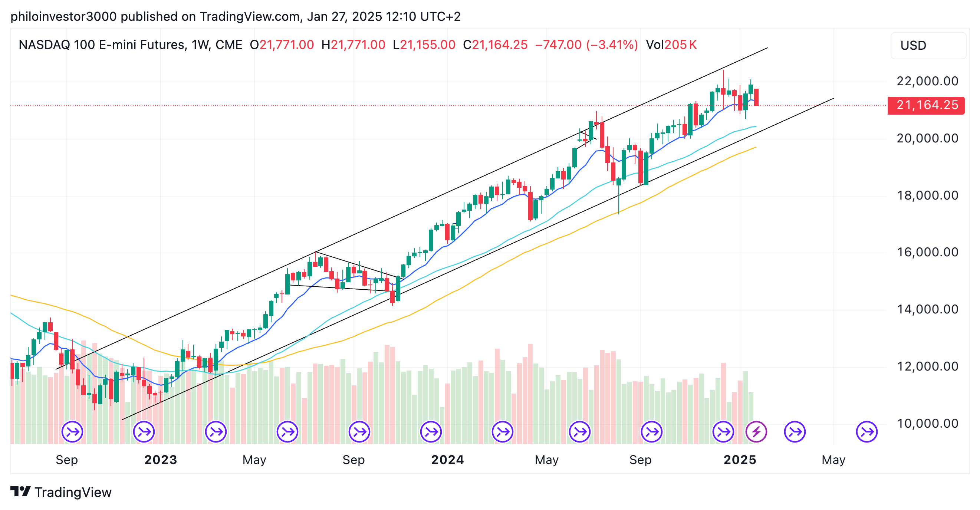Click the 22,000.00 price scale label

tap(927, 81)
